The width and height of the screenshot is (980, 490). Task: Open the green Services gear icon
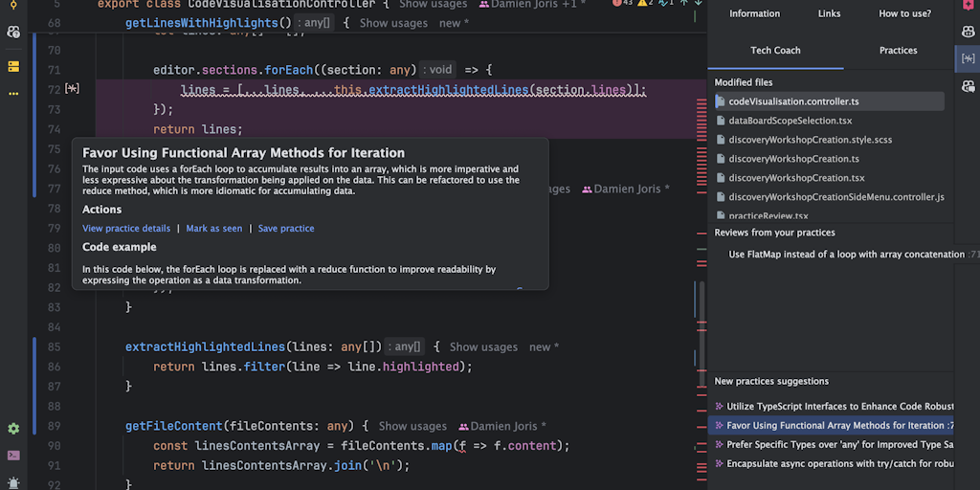tap(13, 429)
